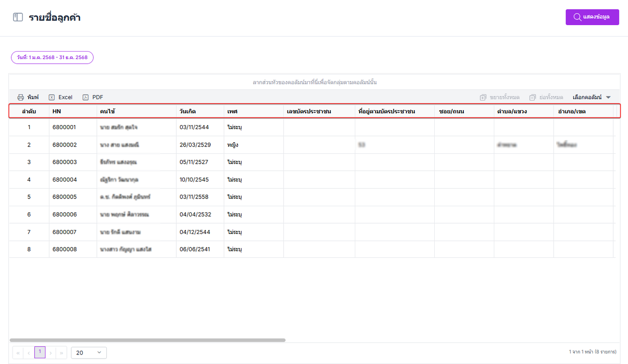The height and width of the screenshot is (364, 628).
Task: Click the printer icon for พิมพ์
Action: pos(21,97)
